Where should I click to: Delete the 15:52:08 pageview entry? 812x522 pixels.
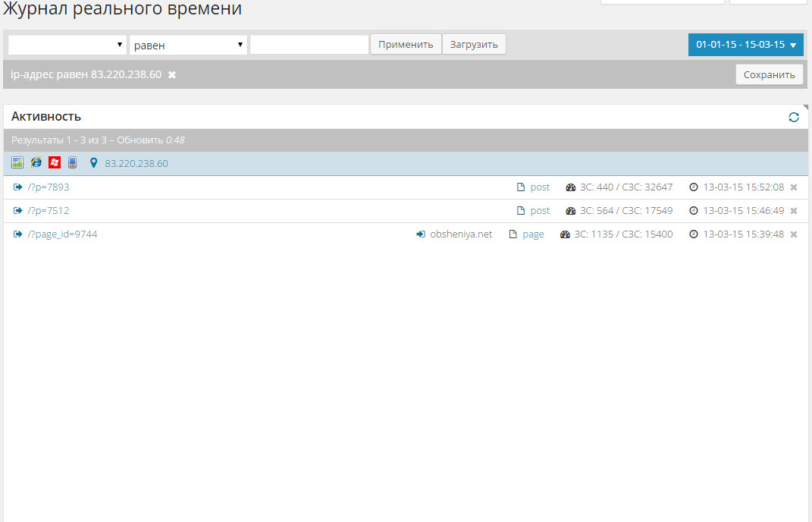[793, 187]
